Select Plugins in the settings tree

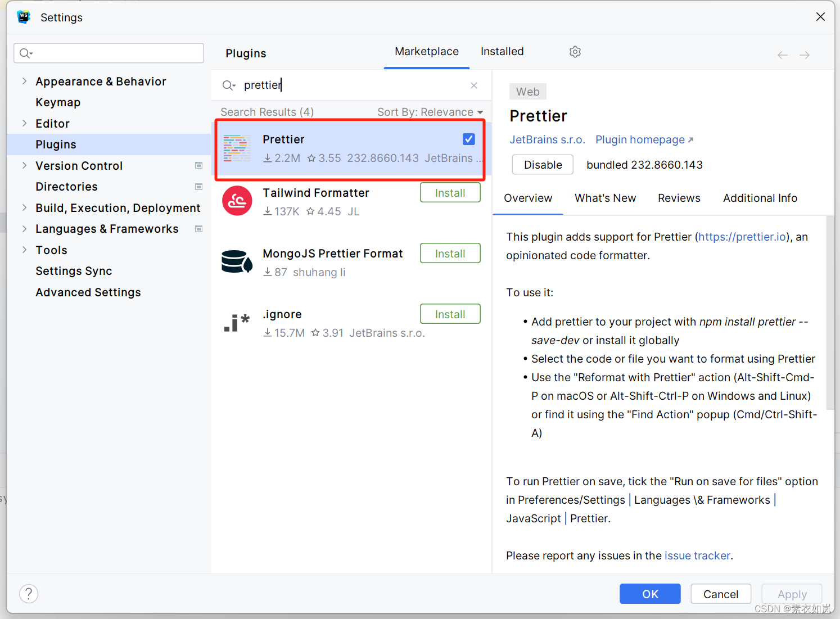[x=109, y=144]
